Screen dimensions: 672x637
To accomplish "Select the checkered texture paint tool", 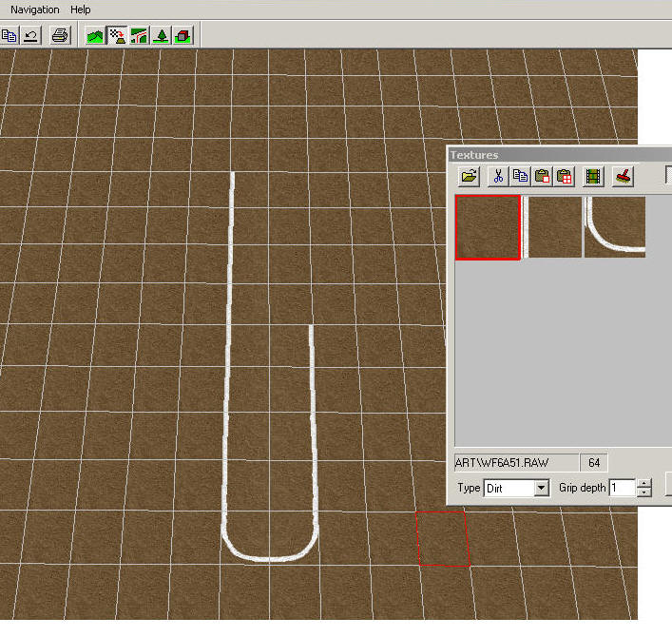I will click(118, 36).
